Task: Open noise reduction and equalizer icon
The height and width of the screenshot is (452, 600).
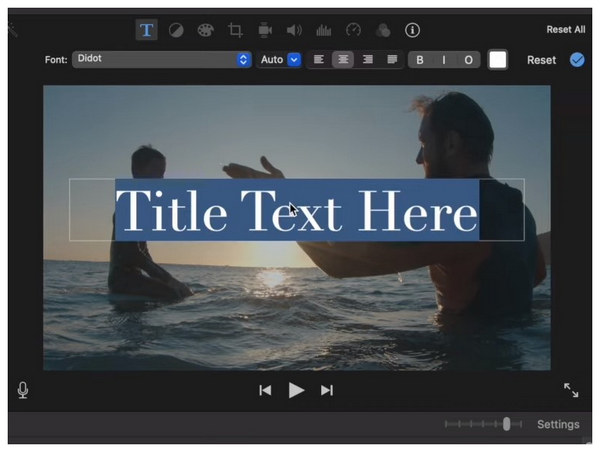Action: tap(323, 30)
